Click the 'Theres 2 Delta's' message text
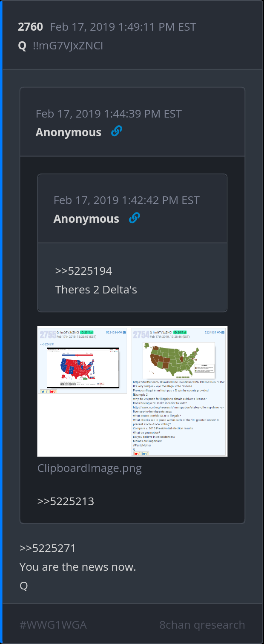This screenshot has width=264, height=644. coord(96,290)
